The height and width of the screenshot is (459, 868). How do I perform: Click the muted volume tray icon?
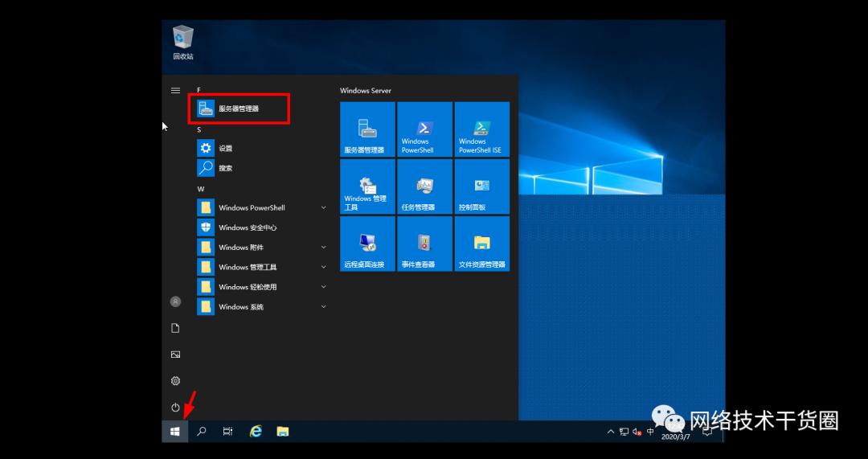click(x=637, y=432)
